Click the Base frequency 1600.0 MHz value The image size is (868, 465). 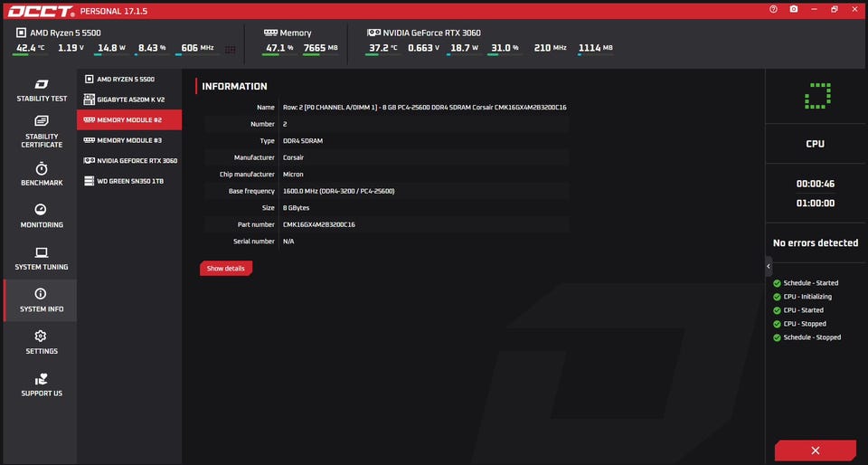339,191
